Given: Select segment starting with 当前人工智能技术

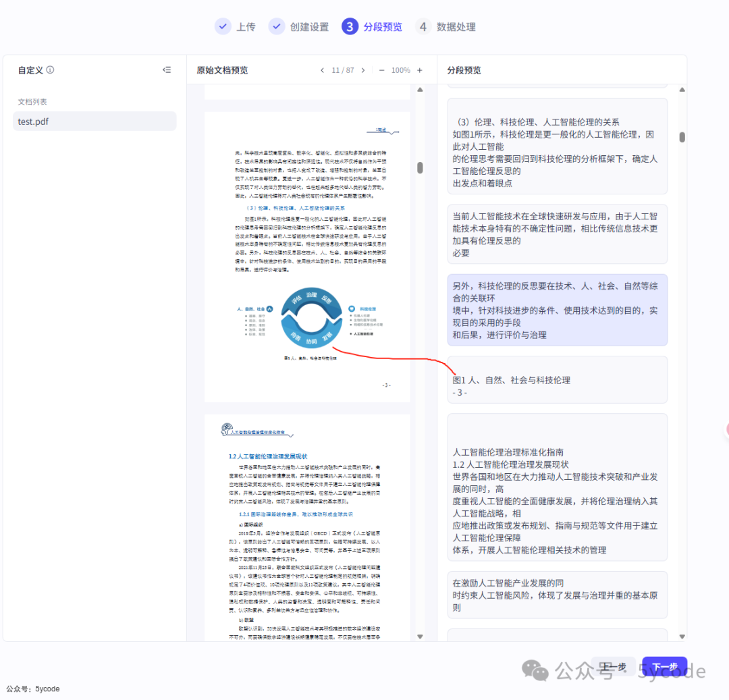Looking at the screenshot, I should [558, 234].
